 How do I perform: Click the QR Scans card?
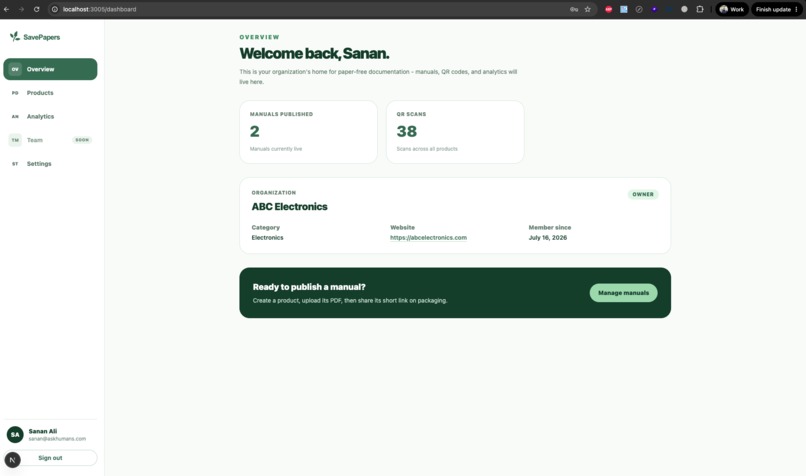click(x=455, y=132)
